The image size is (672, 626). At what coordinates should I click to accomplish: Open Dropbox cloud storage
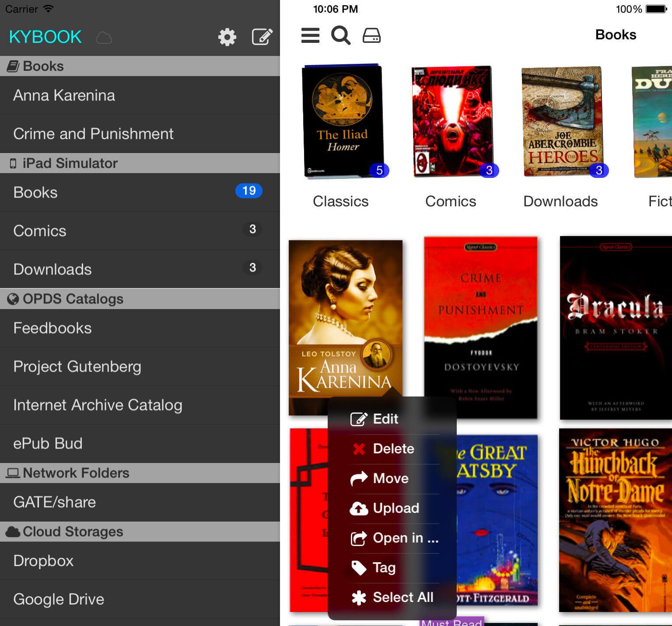click(140, 561)
